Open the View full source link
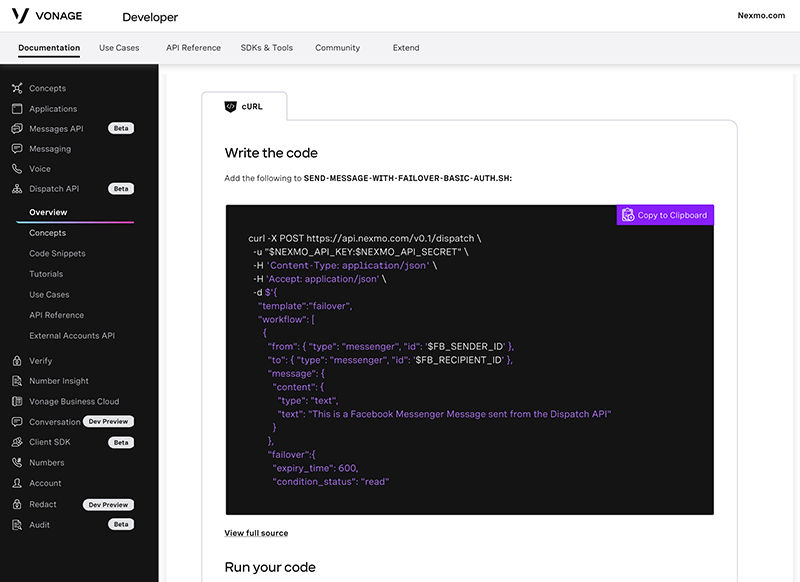The width and height of the screenshot is (800, 582). tap(256, 533)
